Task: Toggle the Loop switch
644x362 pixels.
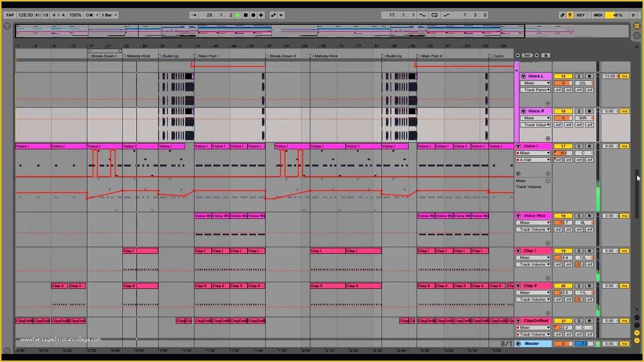Action: tap(434, 15)
